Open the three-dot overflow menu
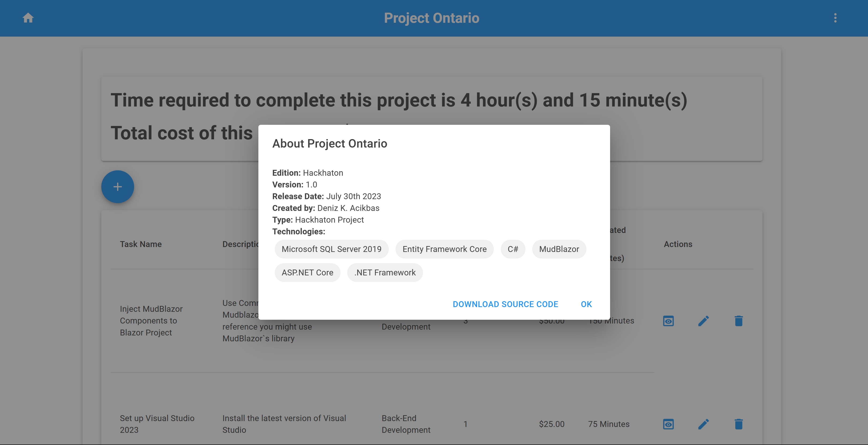Image resolution: width=868 pixels, height=445 pixels. coord(835,18)
